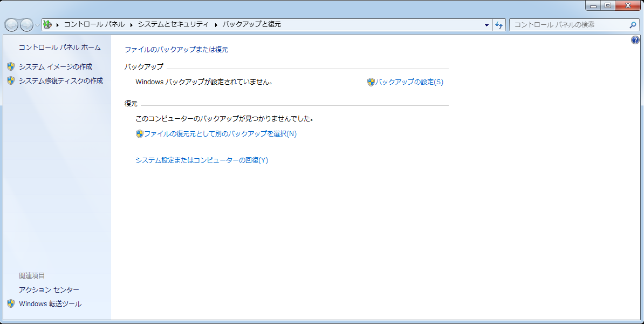
Task: Open アクション センター related link
Action: pyautogui.click(x=49, y=290)
